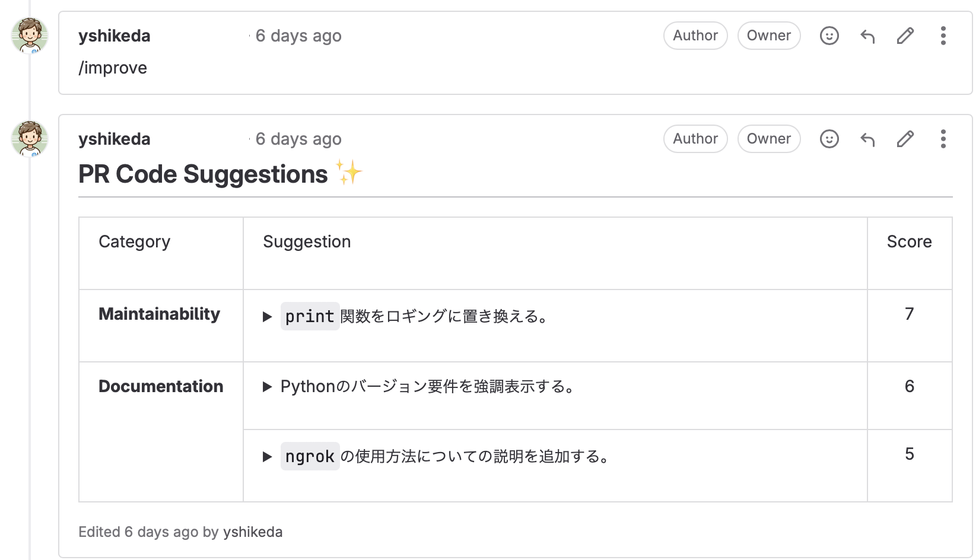Expand the print logging suggestion details
This screenshot has height=560, width=979.
[266, 316]
